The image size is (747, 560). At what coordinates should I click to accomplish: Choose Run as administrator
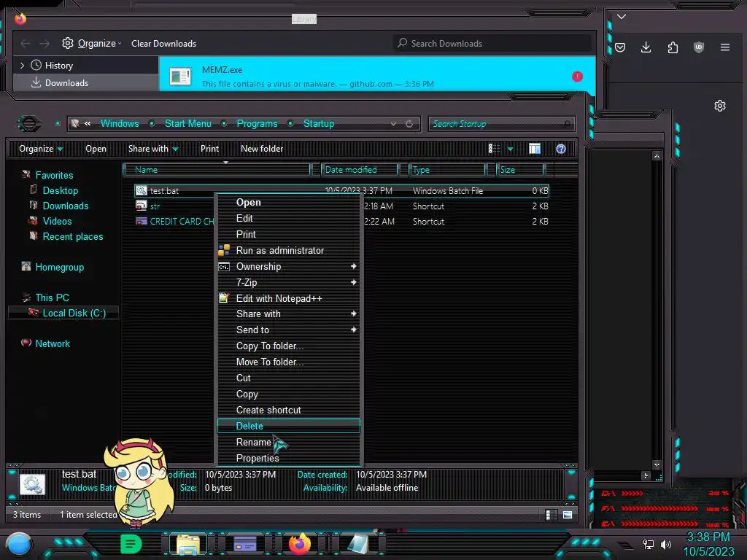coord(288,251)
